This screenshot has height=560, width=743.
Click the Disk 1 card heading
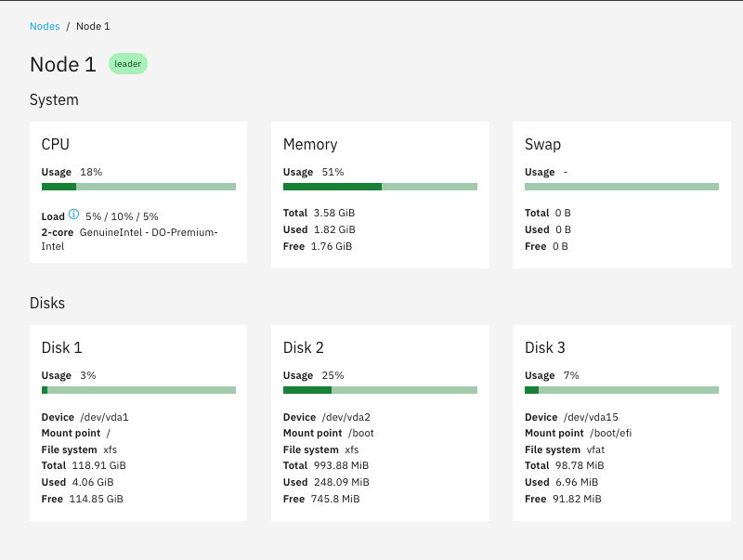(61, 347)
